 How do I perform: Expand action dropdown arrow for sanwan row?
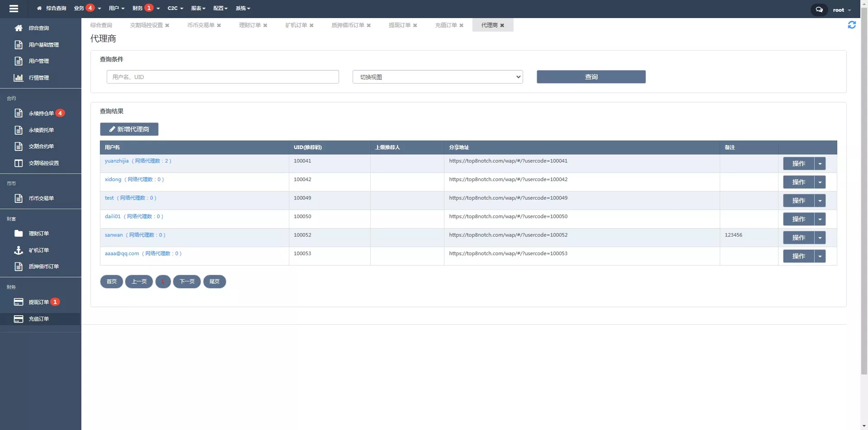[820, 238]
